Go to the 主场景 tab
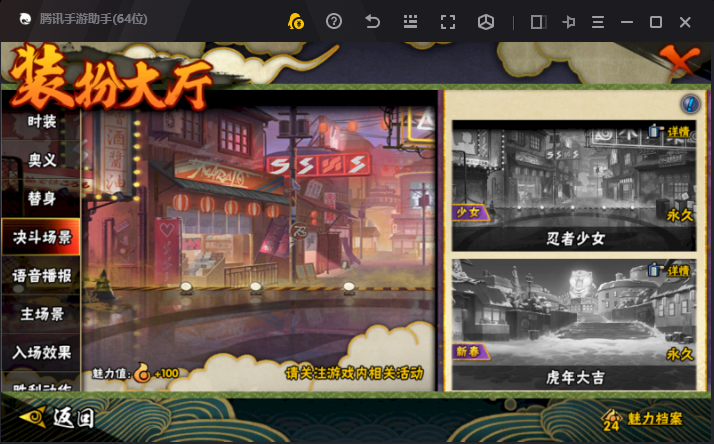Screen dimensions: 714x444 tap(42, 314)
